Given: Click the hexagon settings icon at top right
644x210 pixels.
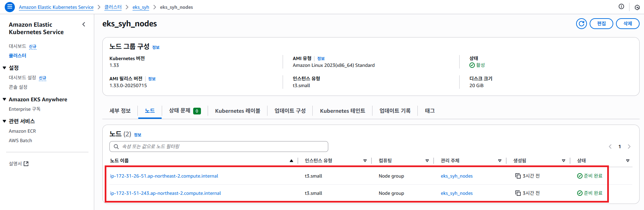Looking at the screenshot, I should pyautogui.click(x=637, y=7).
